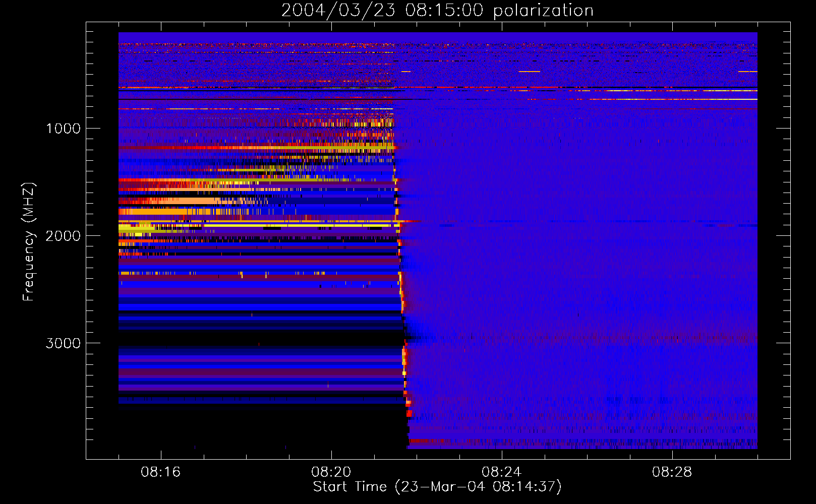This screenshot has height=504, width=816.
Task: Click the 08:24 time axis label
Action: coord(502,472)
